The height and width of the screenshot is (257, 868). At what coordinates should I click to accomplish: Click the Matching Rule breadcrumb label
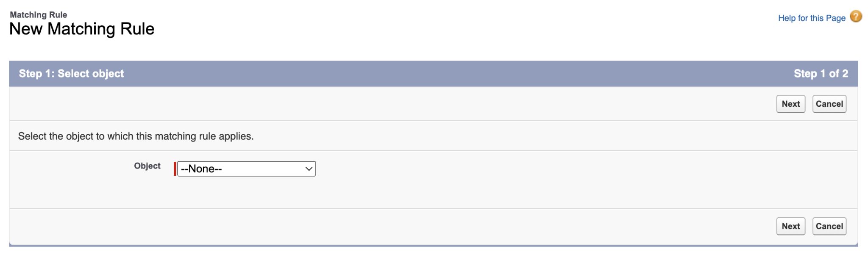tap(39, 14)
